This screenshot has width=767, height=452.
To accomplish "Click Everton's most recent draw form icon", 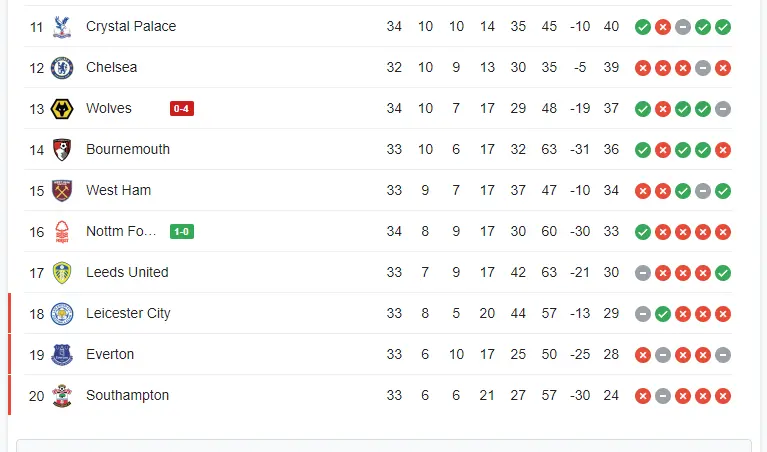I will [723, 355].
